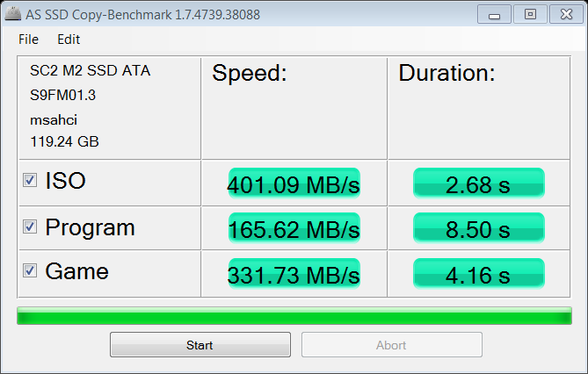588x374 pixels.
Task: Click the AS SSD app icon in title bar
Action: tap(12, 14)
